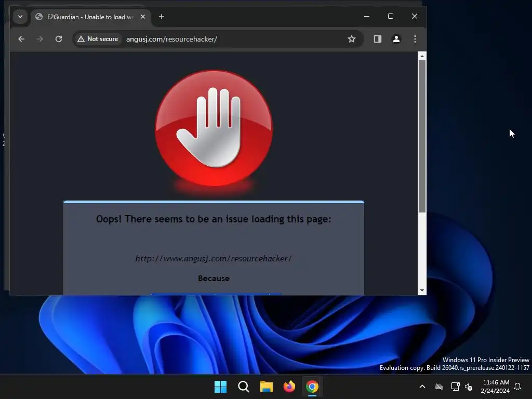Launch Firefox from the taskbar
Viewport: 532px width, 399px height.
coord(289,387)
